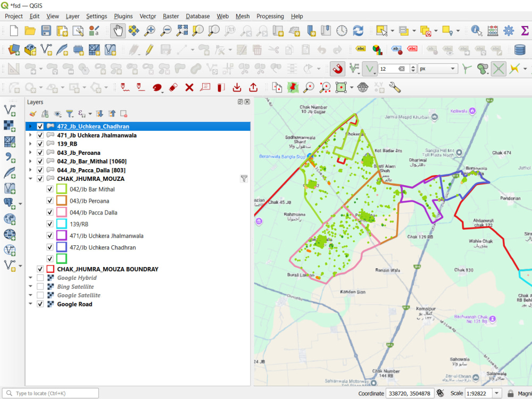Open the Processing menu
Viewport: 532px width, 399px height.
(x=270, y=16)
